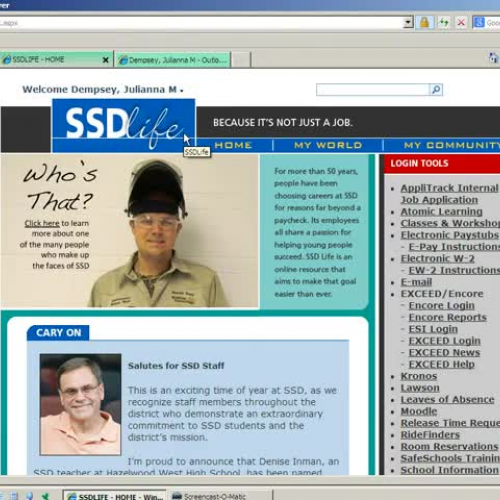Open the Encore Login link
This screenshot has height=500, width=500.
click(x=441, y=305)
